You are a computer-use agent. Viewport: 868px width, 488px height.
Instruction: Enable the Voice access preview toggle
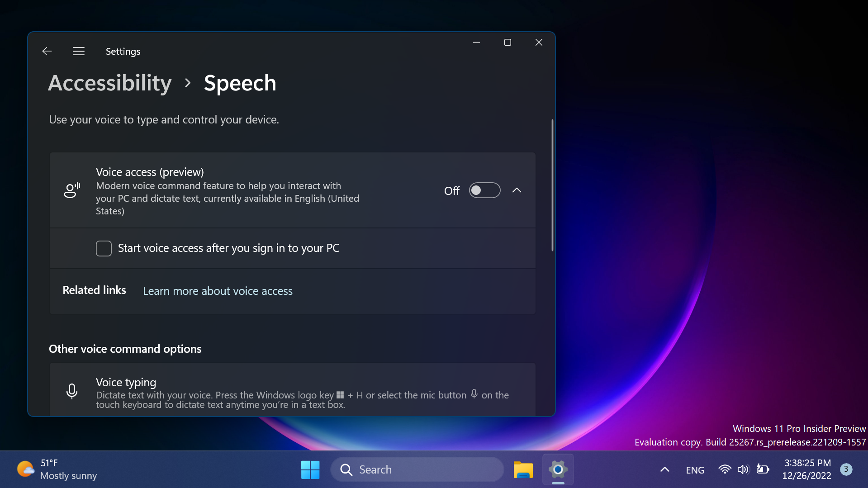point(484,190)
